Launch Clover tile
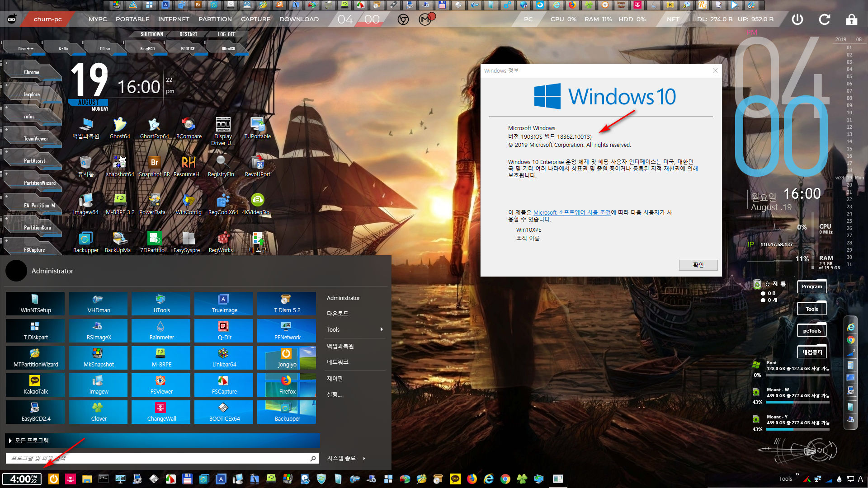The image size is (868, 488). tap(98, 412)
